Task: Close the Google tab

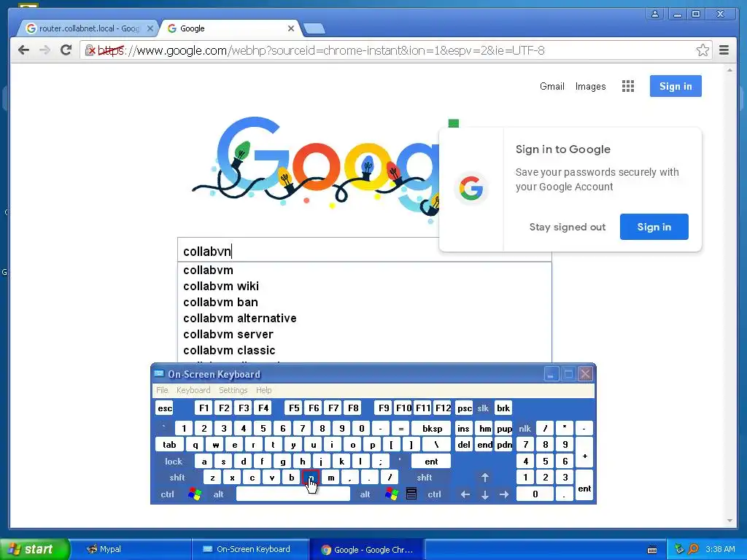Action: click(x=290, y=28)
